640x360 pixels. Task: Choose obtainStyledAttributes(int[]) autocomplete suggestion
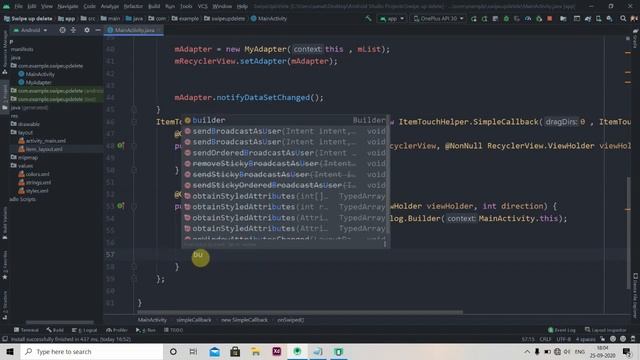click(285, 196)
